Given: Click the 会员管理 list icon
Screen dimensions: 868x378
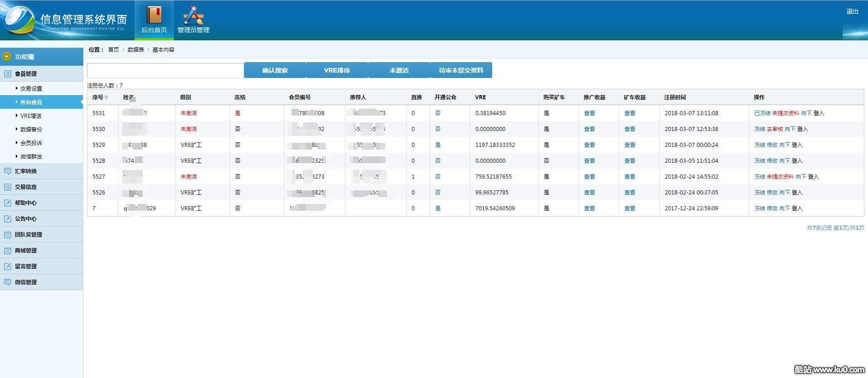Looking at the screenshot, I should 8,73.
